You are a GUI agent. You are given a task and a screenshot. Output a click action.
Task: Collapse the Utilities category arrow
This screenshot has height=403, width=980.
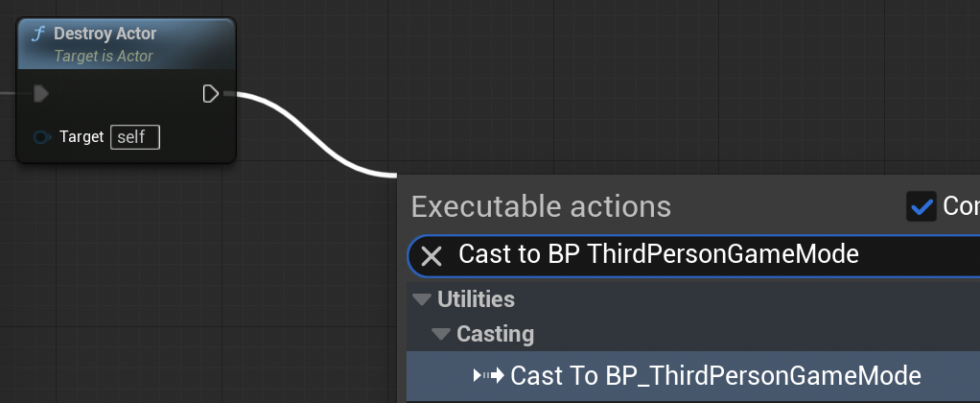click(x=421, y=299)
